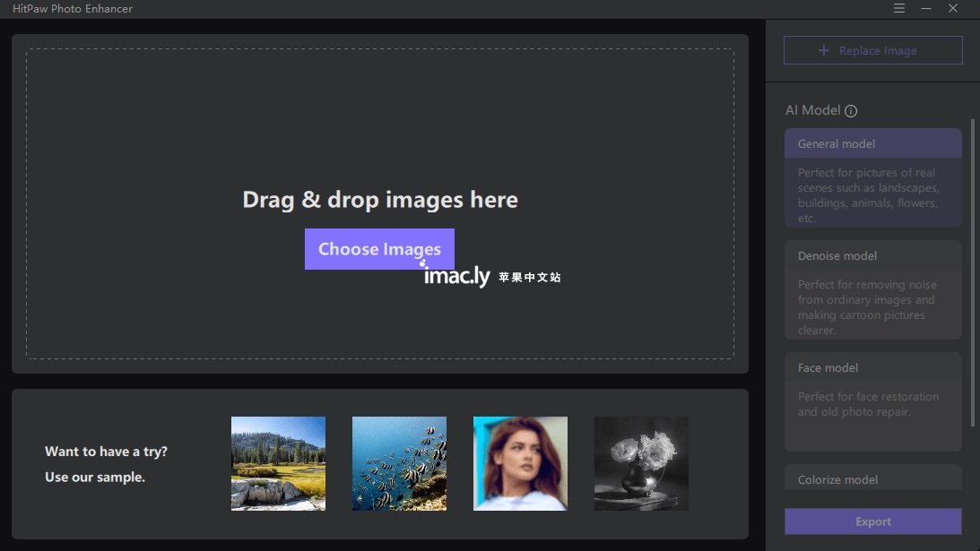Image resolution: width=980 pixels, height=551 pixels.
Task: Click the Export button
Action: point(873,521)
